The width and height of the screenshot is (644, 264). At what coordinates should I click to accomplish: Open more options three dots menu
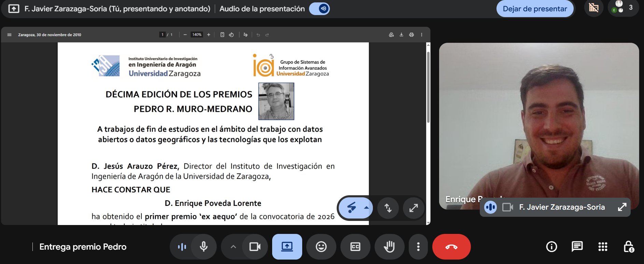(418, 247)
